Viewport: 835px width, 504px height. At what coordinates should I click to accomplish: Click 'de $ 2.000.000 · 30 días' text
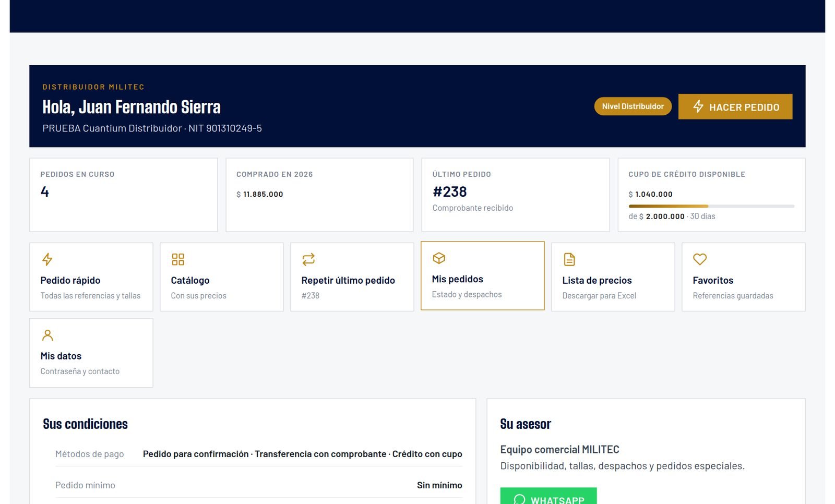672,216
